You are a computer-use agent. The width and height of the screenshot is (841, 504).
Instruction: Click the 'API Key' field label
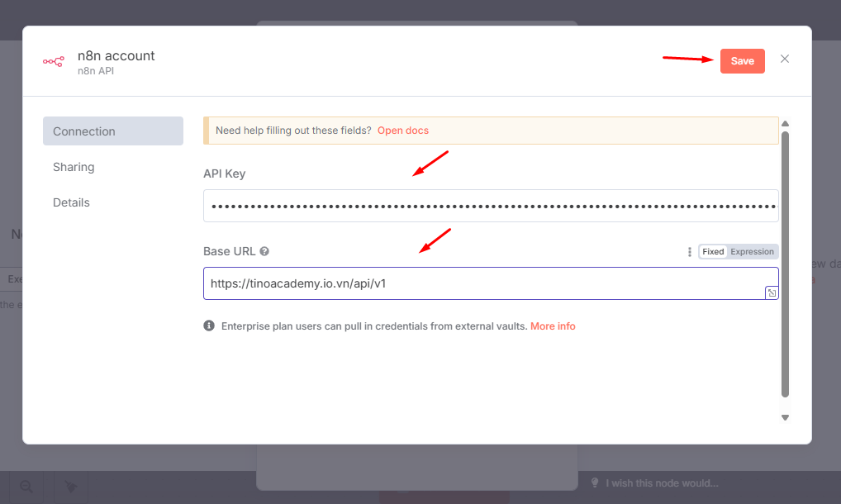[224, 174]
